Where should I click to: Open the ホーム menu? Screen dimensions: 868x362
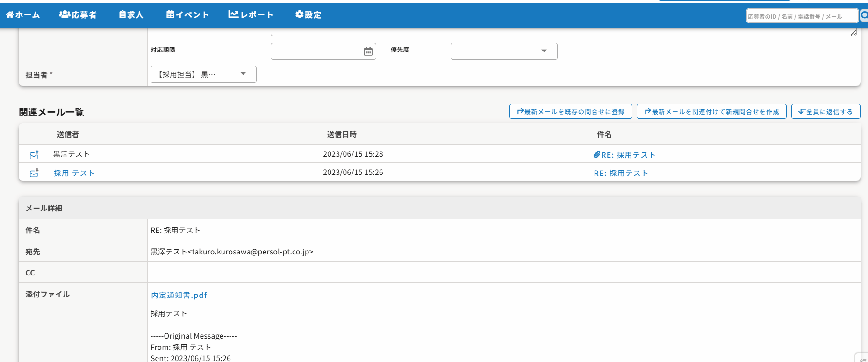[x=23, y=15]
